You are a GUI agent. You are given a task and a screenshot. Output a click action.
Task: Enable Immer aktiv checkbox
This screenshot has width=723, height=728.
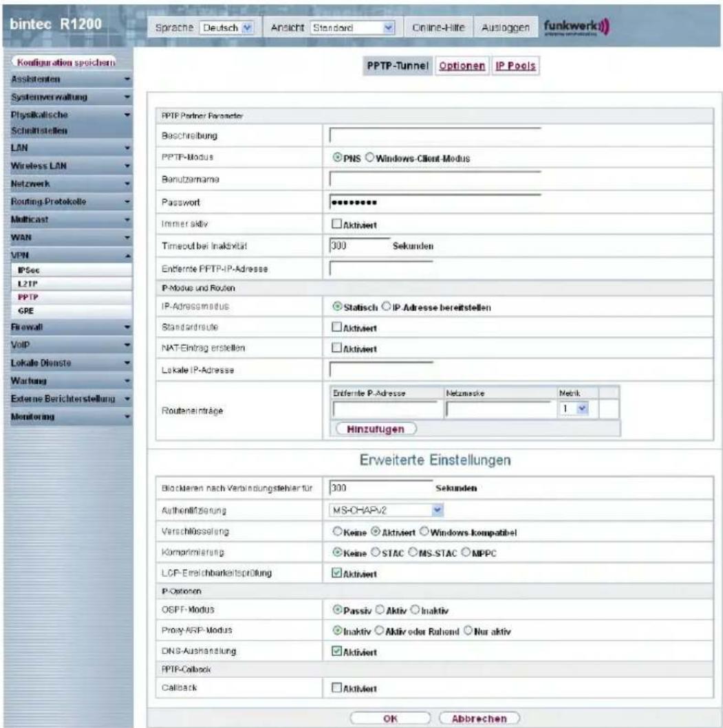point(337,224)
